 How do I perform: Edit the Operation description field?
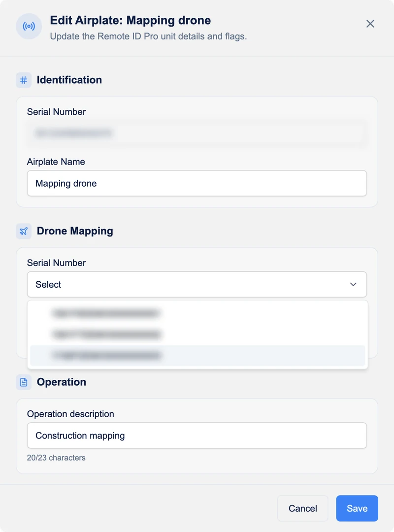pyautogui.click(x=197, y=435)
